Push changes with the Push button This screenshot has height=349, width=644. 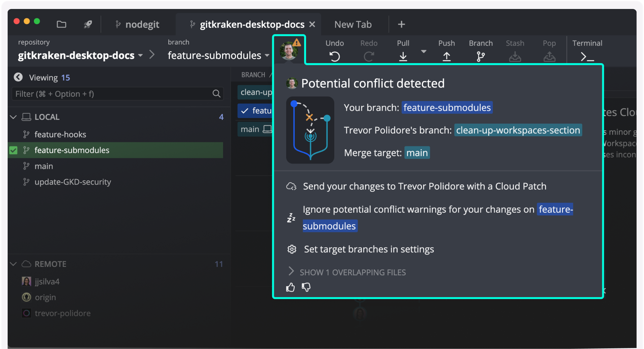[x=446, y=50]
